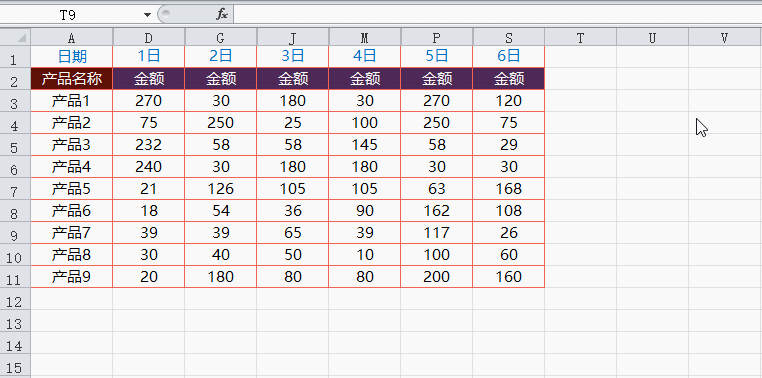Click the 产品5 cell

coord(72,189)
